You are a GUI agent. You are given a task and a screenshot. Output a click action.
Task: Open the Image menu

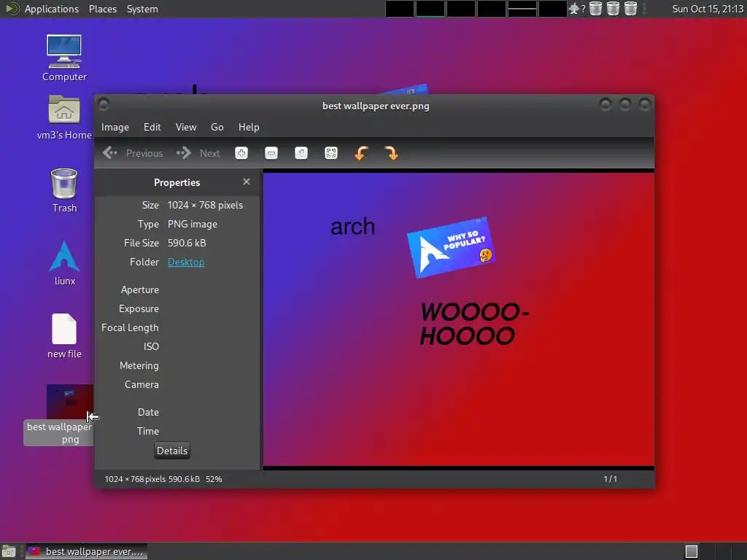(115, 127)
